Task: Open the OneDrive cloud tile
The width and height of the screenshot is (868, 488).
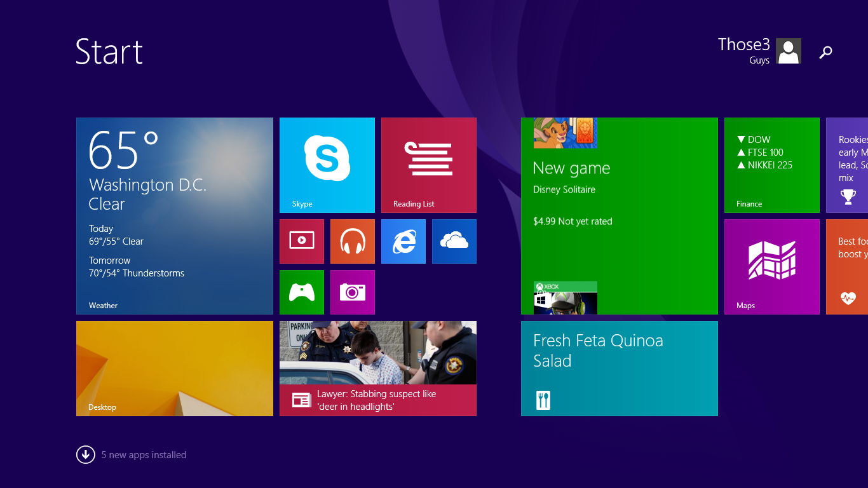Action: point(454,241)
